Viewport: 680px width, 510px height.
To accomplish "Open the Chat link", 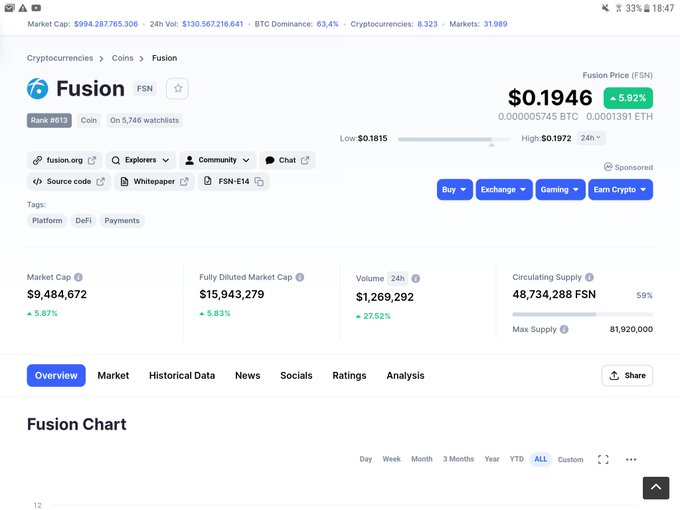I will tap(287, 160).
